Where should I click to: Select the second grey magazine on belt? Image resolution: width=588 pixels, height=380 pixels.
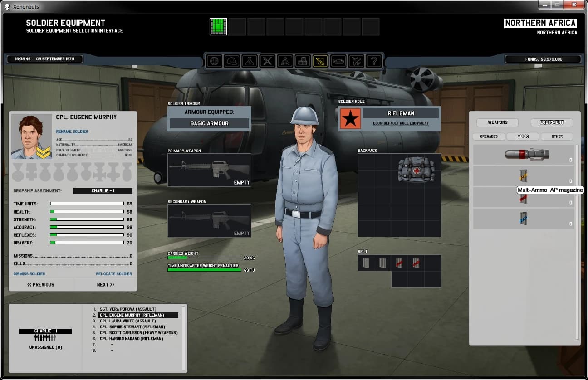pos(382,263)
